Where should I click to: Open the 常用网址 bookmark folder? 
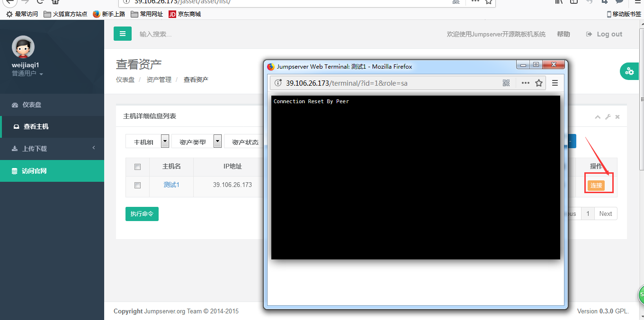coord(147,14)
